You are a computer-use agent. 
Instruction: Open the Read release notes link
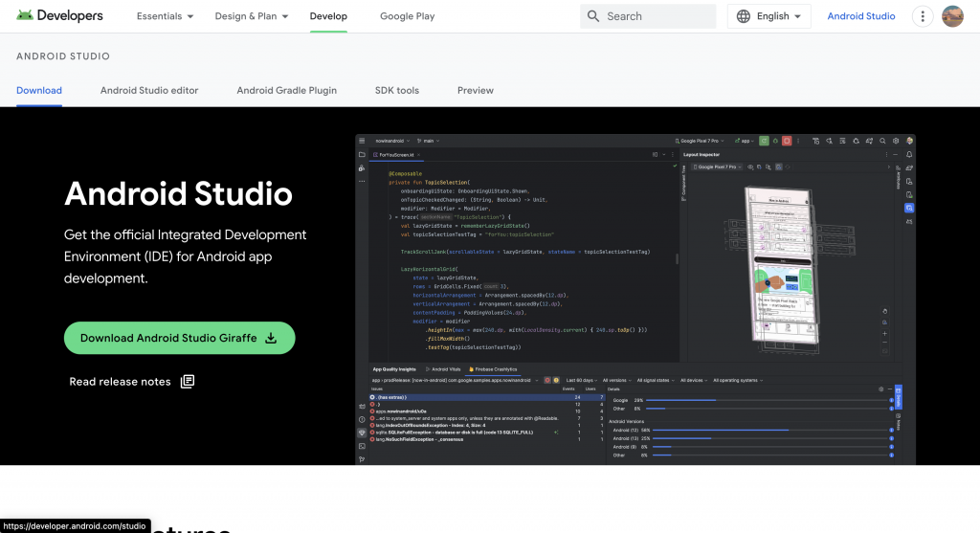[132, 381]
